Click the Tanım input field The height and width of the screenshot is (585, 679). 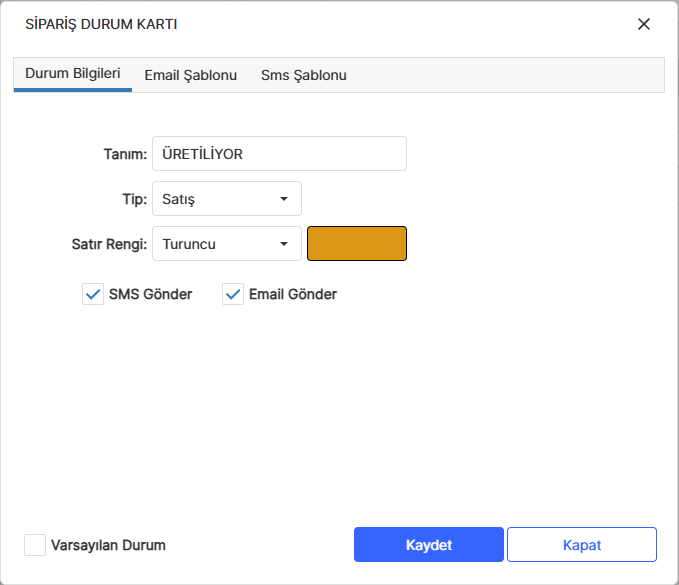click(279, 154)
